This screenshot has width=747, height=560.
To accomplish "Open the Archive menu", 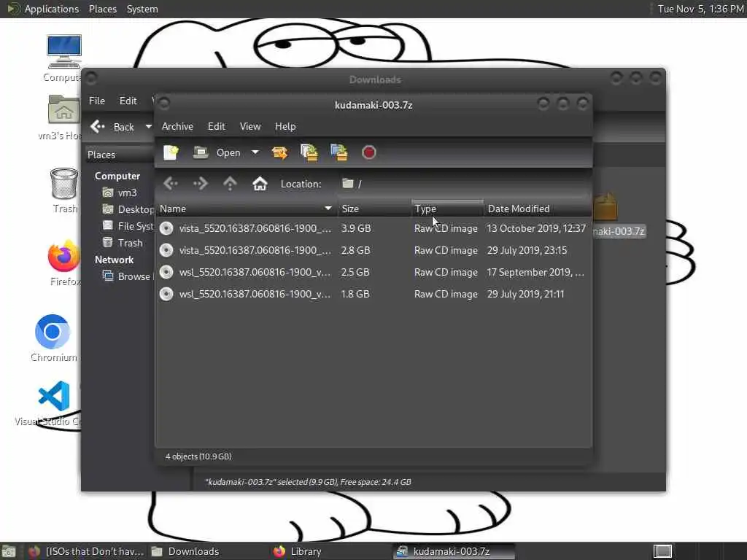I will click(x=177, y=126).
